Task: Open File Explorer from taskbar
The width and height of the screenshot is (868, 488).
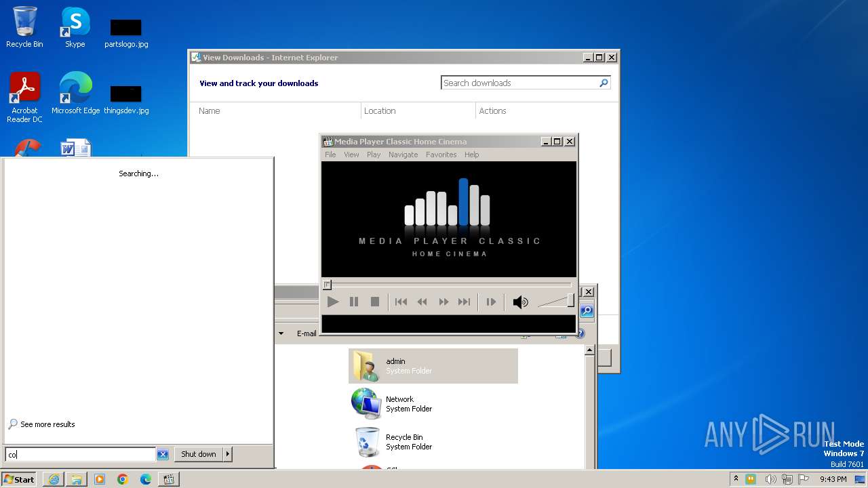Action: 77,479
